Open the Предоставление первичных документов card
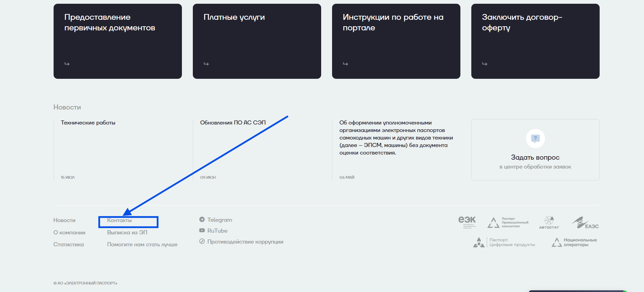 coord(117,41)
